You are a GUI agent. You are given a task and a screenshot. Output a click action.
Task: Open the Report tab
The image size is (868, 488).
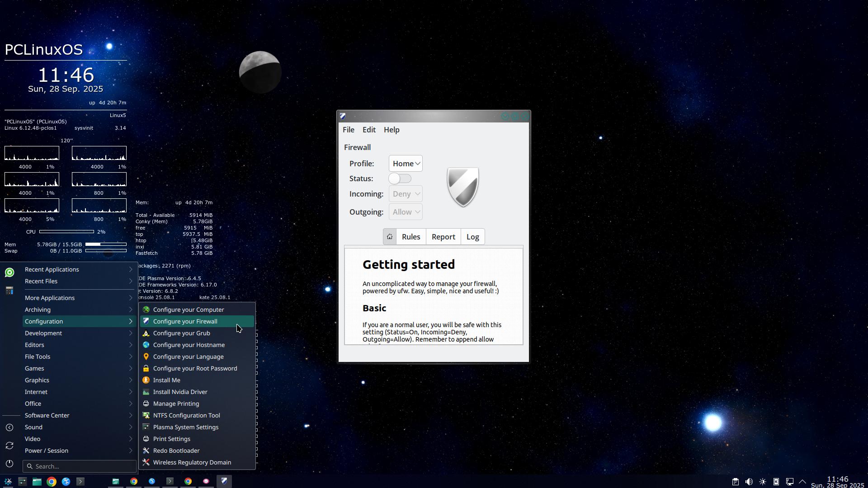(x=443, y=237)
